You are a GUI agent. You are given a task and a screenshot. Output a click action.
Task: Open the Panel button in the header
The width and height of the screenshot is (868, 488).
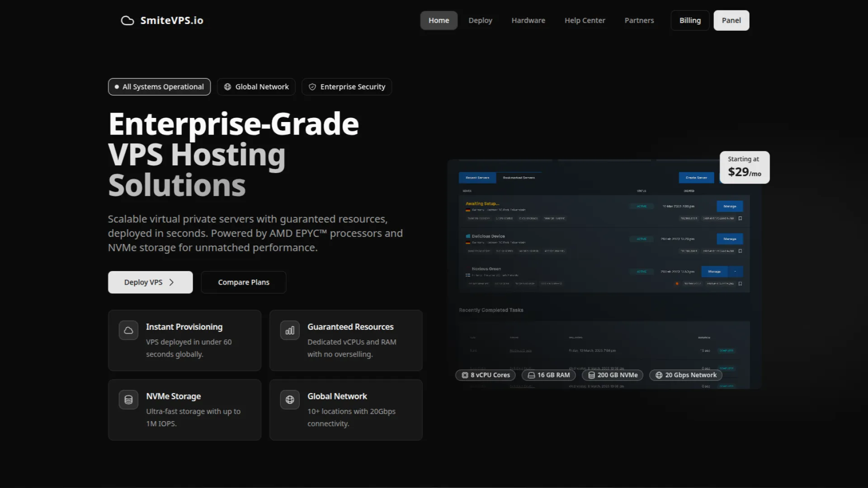coord(731,20)
